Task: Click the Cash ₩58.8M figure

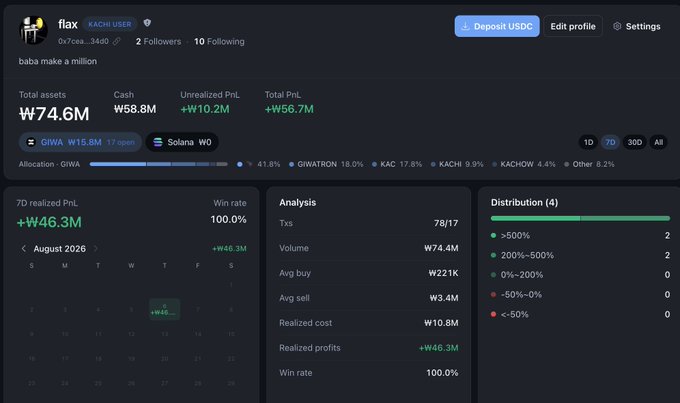Action: pos(135,109)
